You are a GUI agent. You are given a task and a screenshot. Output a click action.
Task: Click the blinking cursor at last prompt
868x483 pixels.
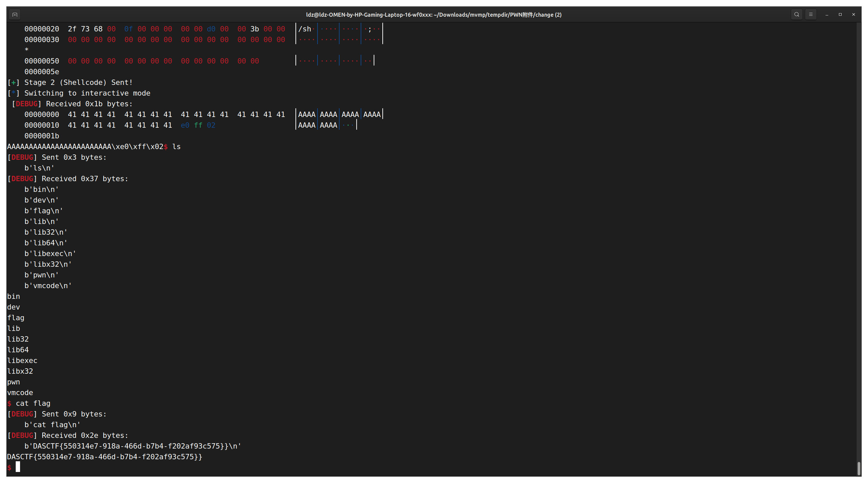[x=18, y=467]
